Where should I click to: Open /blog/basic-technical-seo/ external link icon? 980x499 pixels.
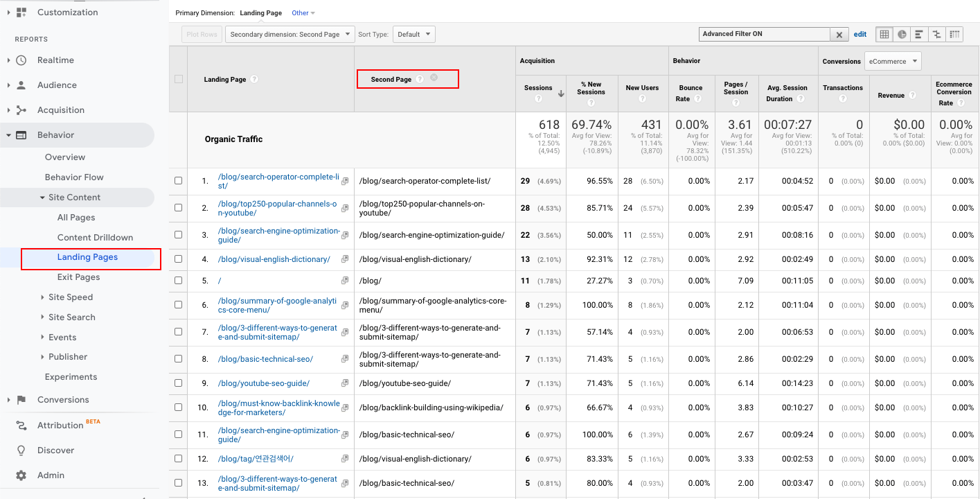[345, 359]
